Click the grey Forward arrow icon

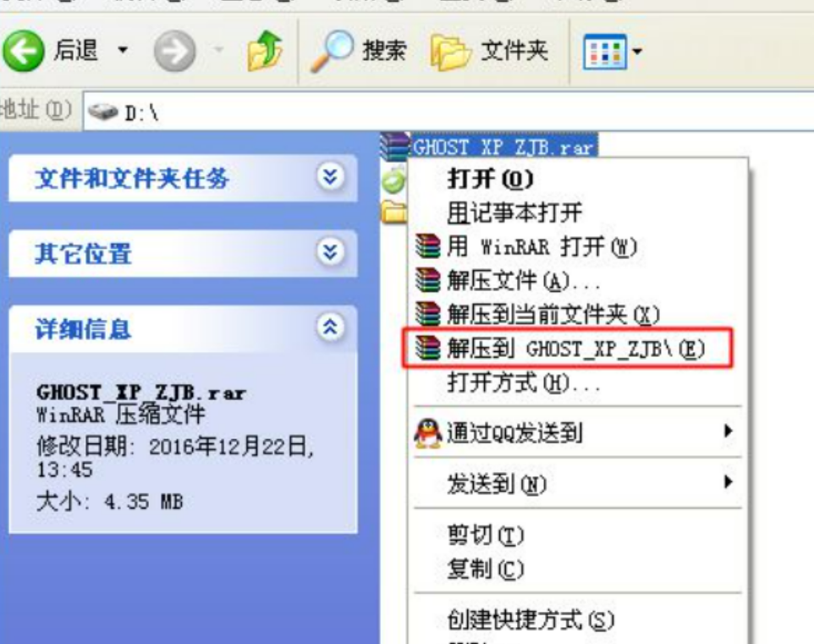point(175,51)
